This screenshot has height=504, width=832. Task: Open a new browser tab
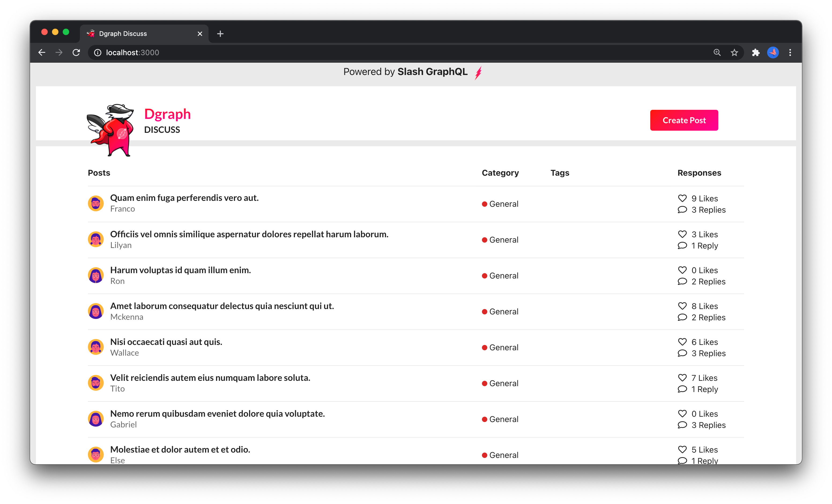pyautogui.click(x=220, y=33)
